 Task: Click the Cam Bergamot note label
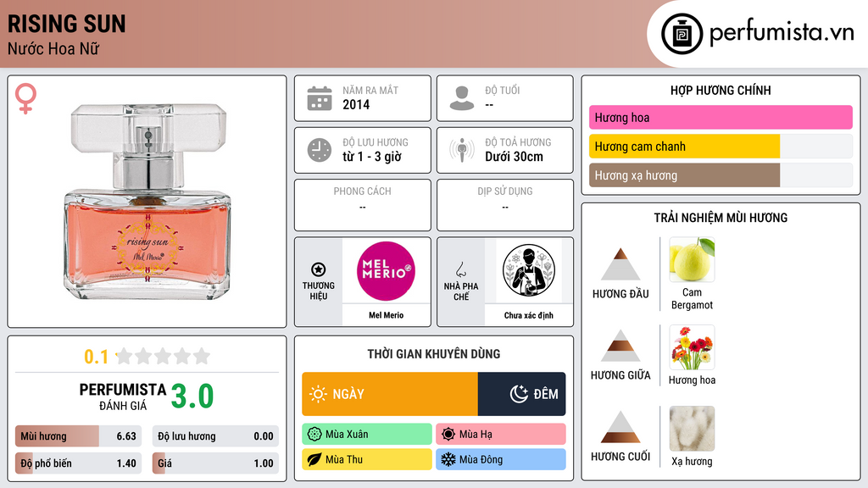(692, 299)
